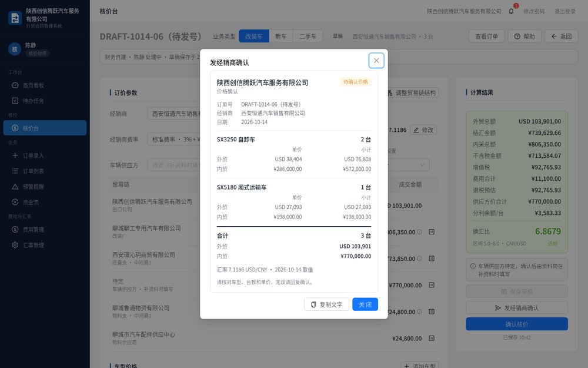588x368 pixels.
Task: Open 订单录入 in the sidebar
Action: pyautogui.click(x=45, y=155)
